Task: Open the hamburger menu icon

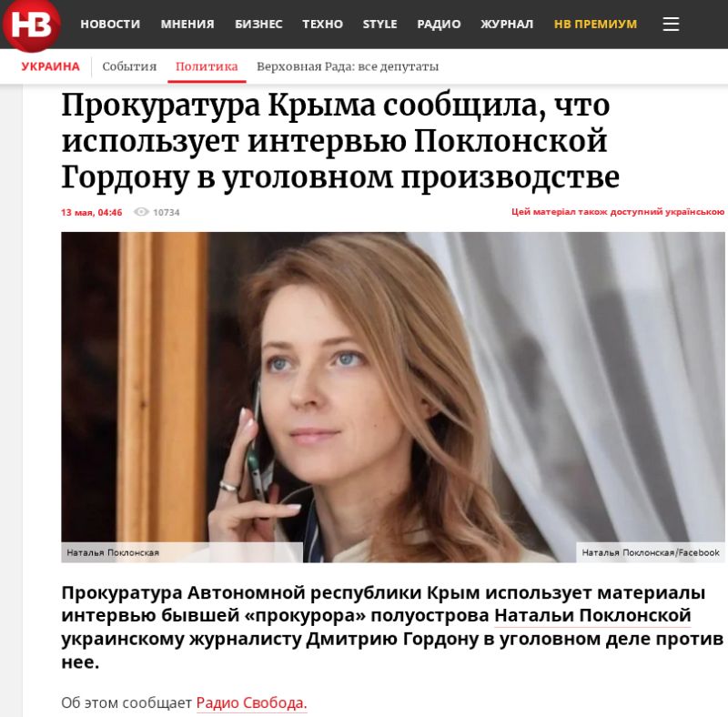Action: coord(671,25)
